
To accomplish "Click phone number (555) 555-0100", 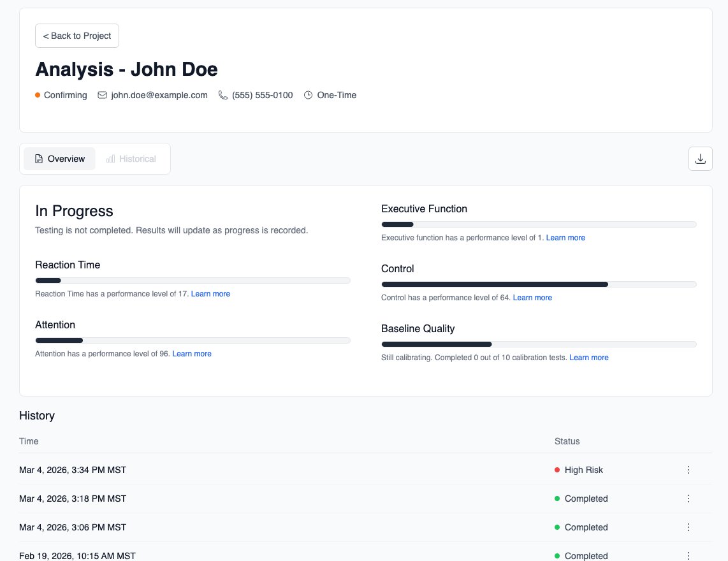I will click(x=262, y=95).
